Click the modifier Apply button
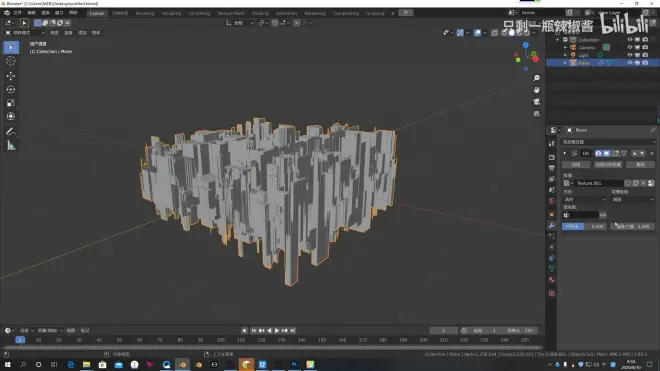 point(576,165)
